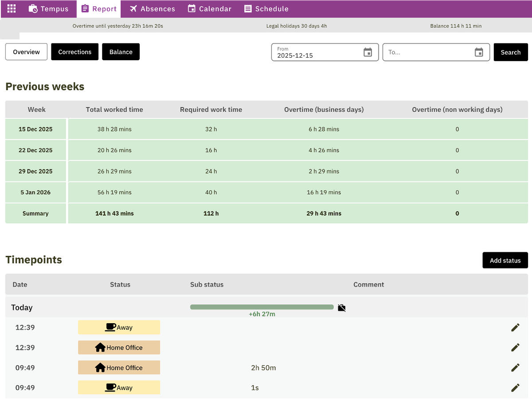Open the Schedule tab
532x399 pixels.
266,9
